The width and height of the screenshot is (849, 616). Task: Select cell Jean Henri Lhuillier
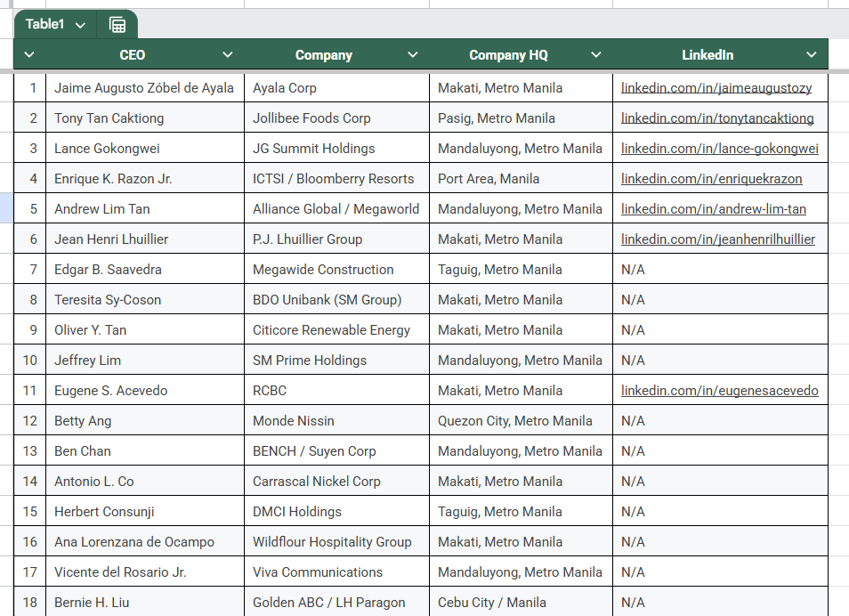(x=145, y=239)
